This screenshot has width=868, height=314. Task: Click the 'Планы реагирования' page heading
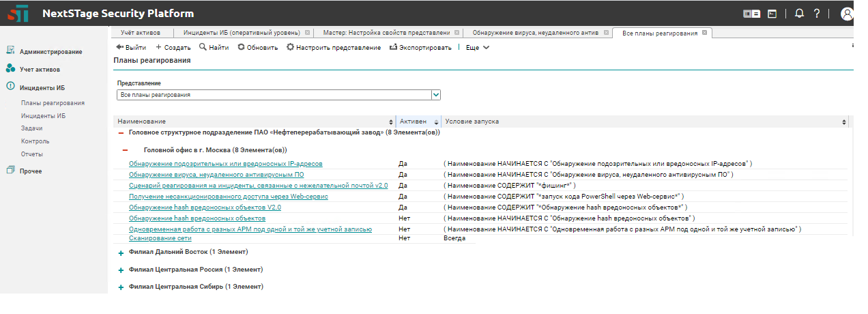(x=152, y=61)
